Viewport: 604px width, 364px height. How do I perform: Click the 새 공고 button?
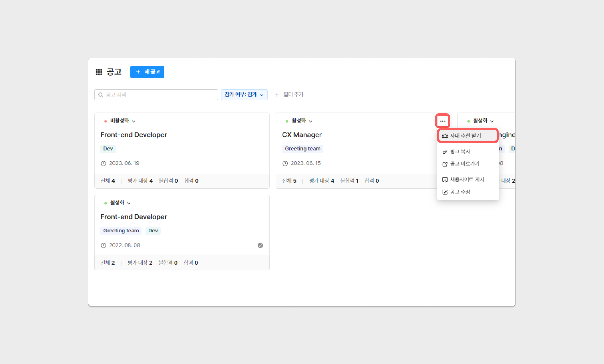pyautogui.click(x=147, y=72)
